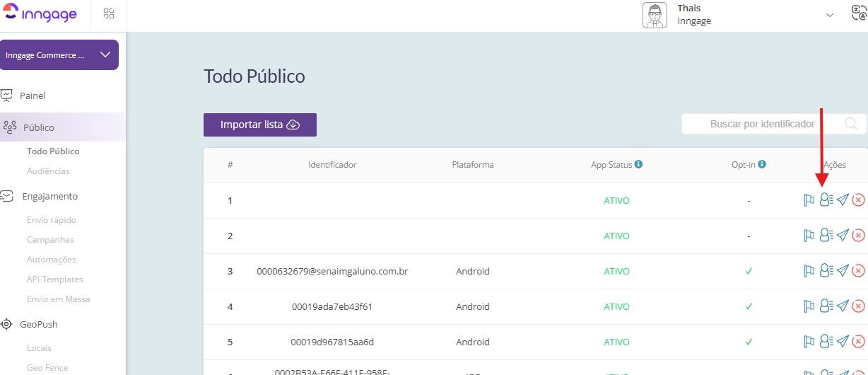The height and width of the screenshot is (375, 868).
Task: Click the flag icon in row 1
Action: tap(809, 200)
